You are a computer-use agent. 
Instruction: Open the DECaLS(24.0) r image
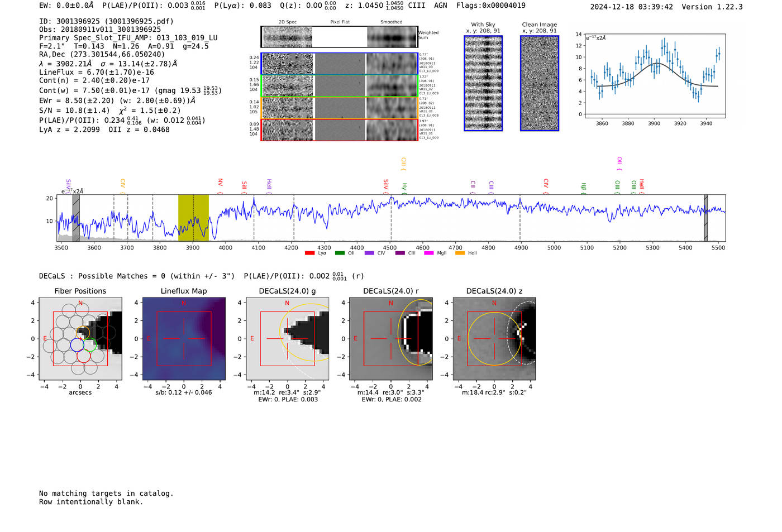pos(391,338)
